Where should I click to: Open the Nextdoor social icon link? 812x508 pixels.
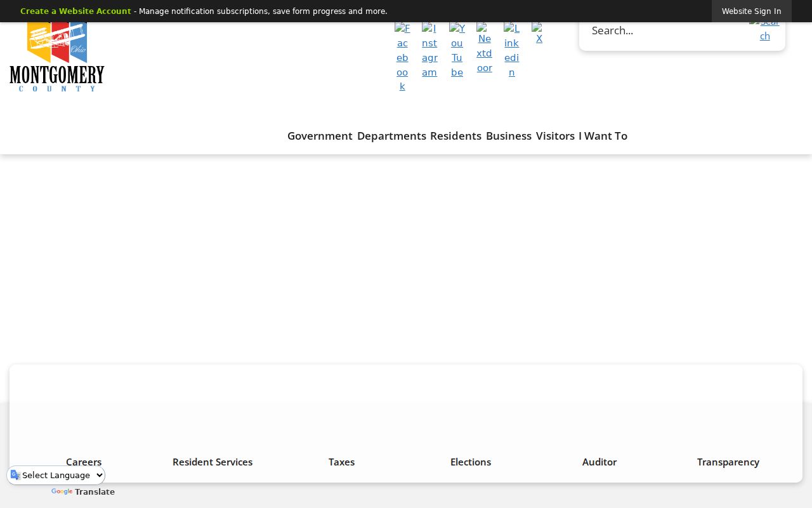pyautogui.click(x=484, y=48)
